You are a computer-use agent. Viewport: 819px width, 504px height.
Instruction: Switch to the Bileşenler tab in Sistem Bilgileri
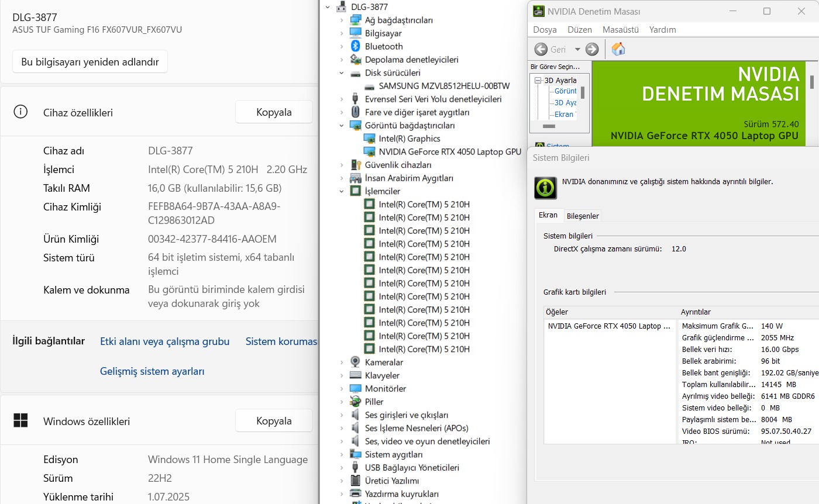583,216
